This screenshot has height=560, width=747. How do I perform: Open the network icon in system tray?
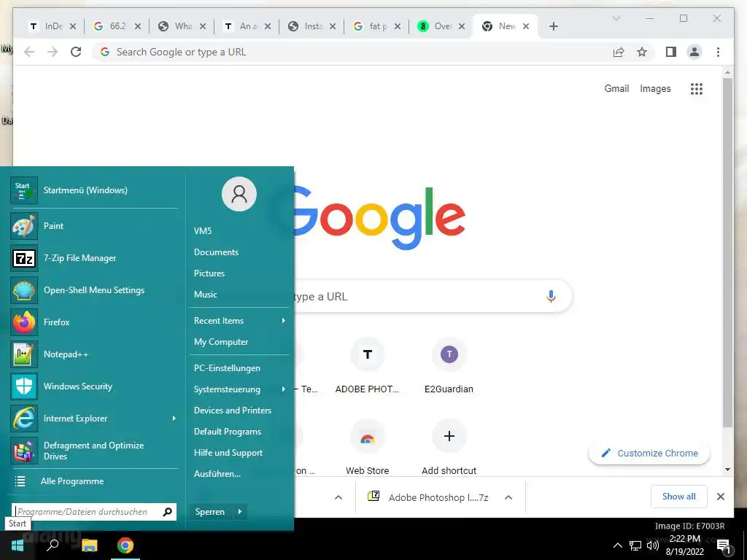(x=635, y=545)
